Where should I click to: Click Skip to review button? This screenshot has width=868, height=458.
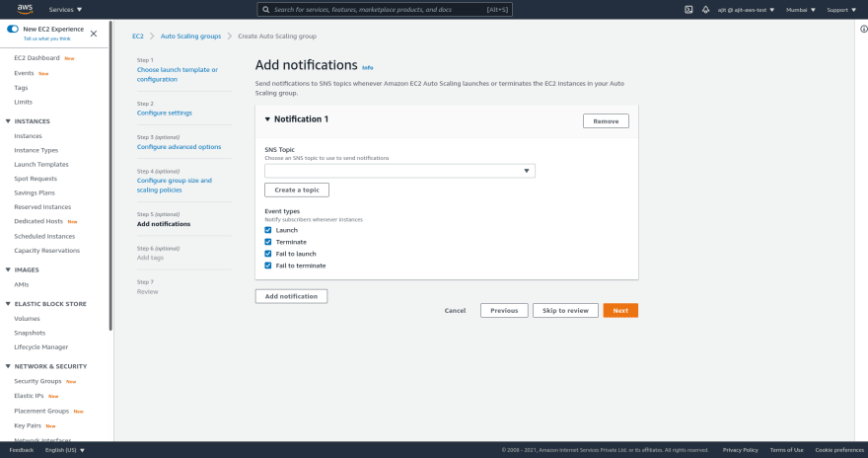[565, 311]
